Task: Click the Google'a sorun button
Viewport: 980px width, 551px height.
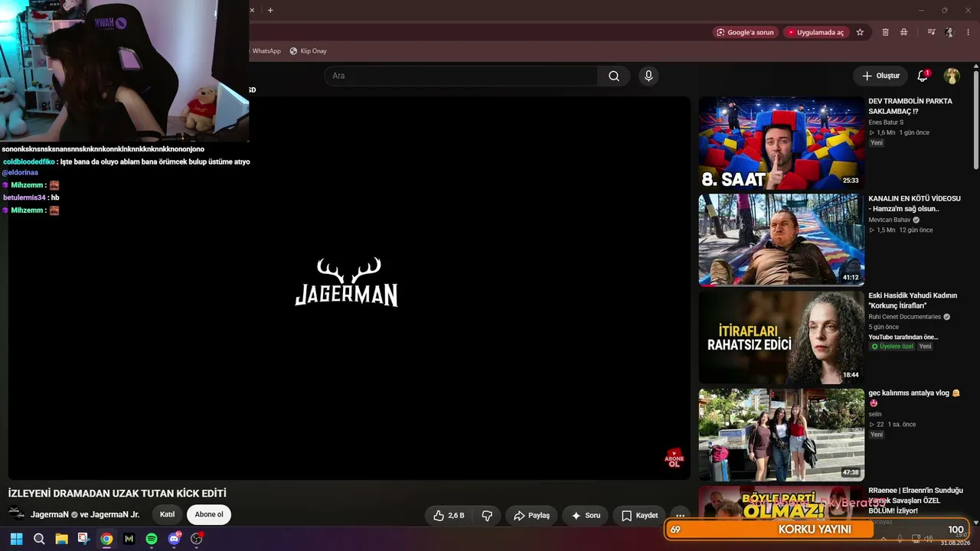Action: [746, 32]
